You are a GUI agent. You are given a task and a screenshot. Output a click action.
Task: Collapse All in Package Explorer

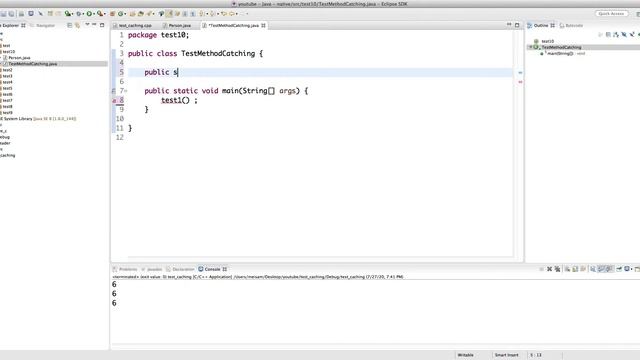click(69, 25)
